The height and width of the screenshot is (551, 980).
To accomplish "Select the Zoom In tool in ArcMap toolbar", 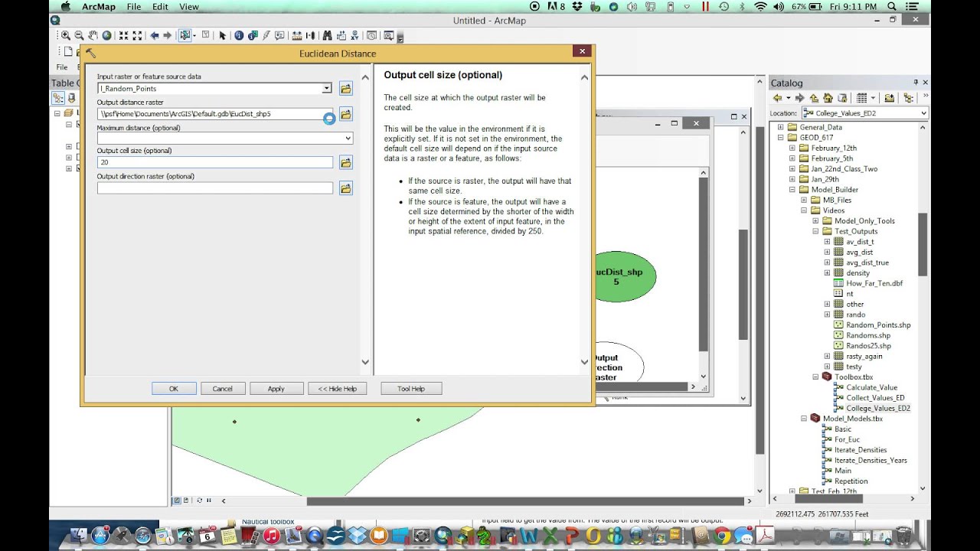I will (66, 35).
